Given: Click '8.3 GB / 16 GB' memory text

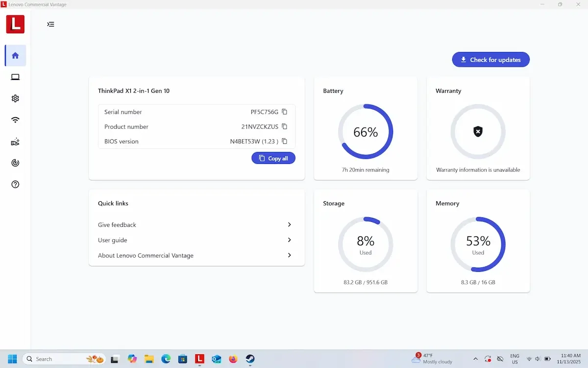Looking at the screenshot, I should coord(478,283).
